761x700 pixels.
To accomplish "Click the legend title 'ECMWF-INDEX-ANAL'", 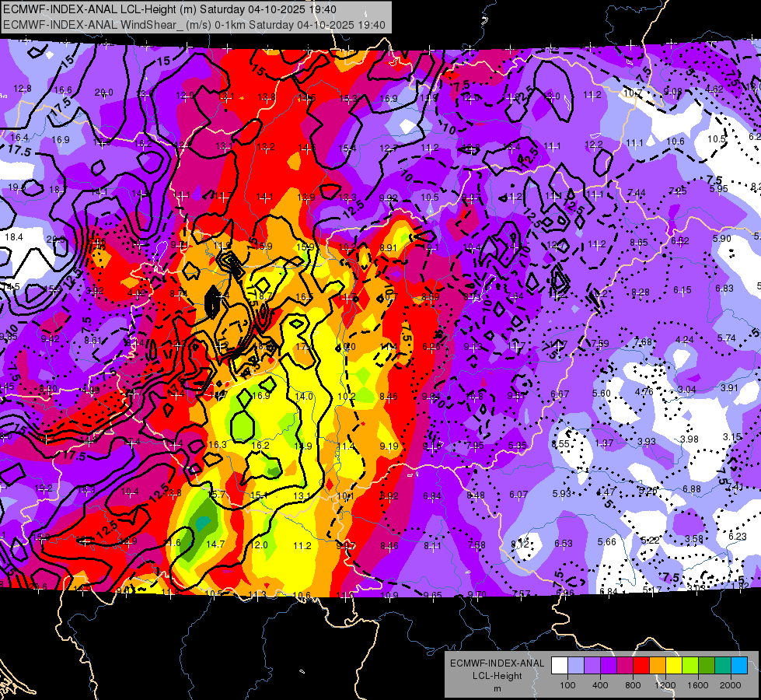I will [497, 663].
